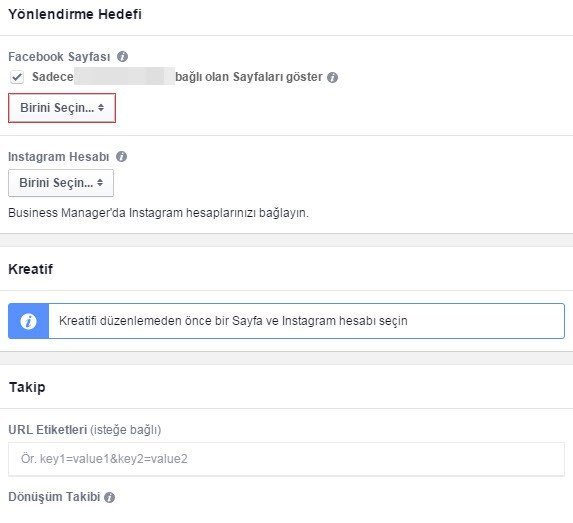
Task: Click the 'bağlı olan Sayfaları göster' label
Action: coord(249,77)
